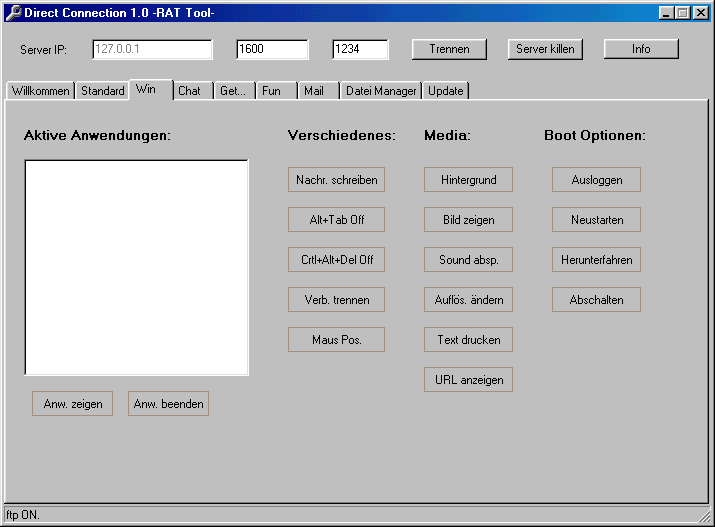The image size is (715, 527).
Task: Open the Info dialog button
Action: click(x=641, y=49)
